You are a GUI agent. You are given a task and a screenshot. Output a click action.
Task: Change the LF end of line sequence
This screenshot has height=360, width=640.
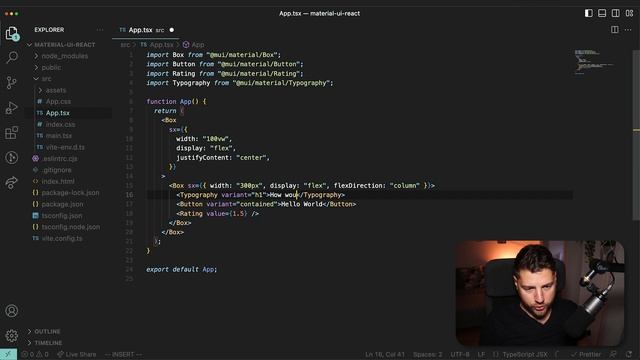481,354
